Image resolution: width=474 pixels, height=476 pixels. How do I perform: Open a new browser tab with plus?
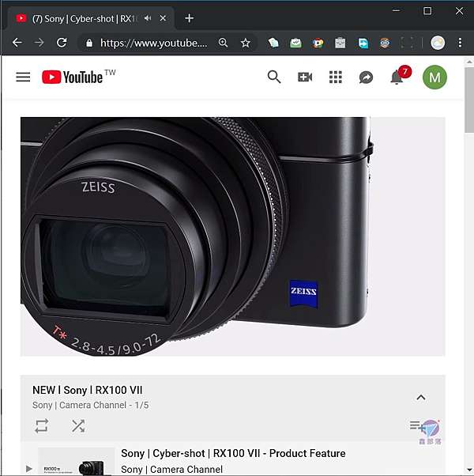(190, 18)
